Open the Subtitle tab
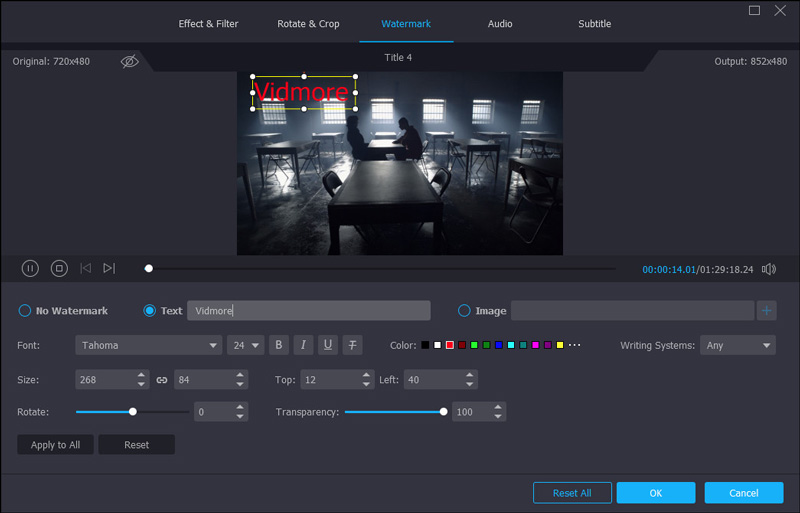This screenshot has height=513, width=800. pos(594,24)
